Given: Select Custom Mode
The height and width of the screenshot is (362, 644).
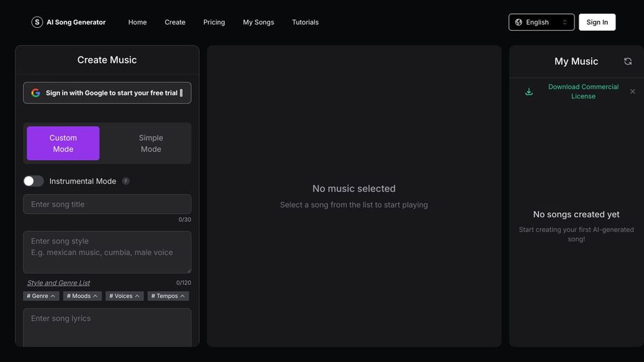Looking at the screenshot, I should tap(63, 143).
